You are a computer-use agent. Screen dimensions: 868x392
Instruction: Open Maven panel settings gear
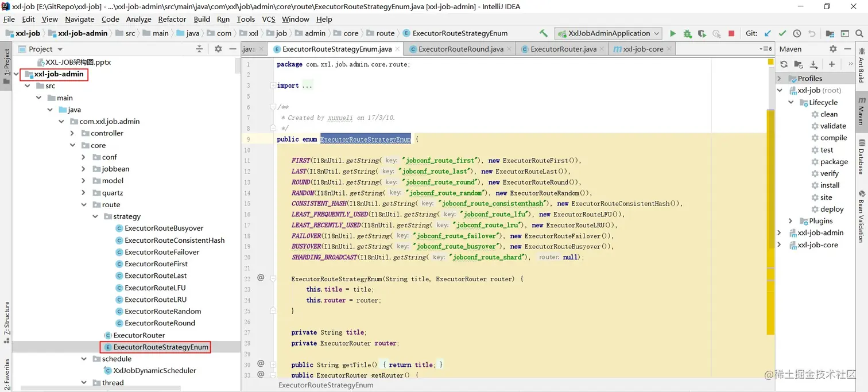pos(833,49)
